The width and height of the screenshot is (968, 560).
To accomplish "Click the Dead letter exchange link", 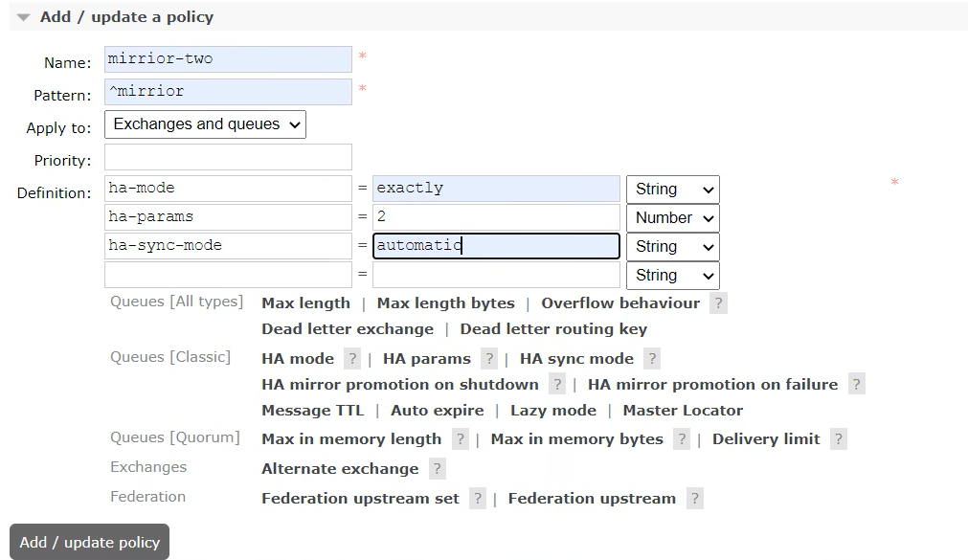I will pyautogui.click(x=348, y=329).
